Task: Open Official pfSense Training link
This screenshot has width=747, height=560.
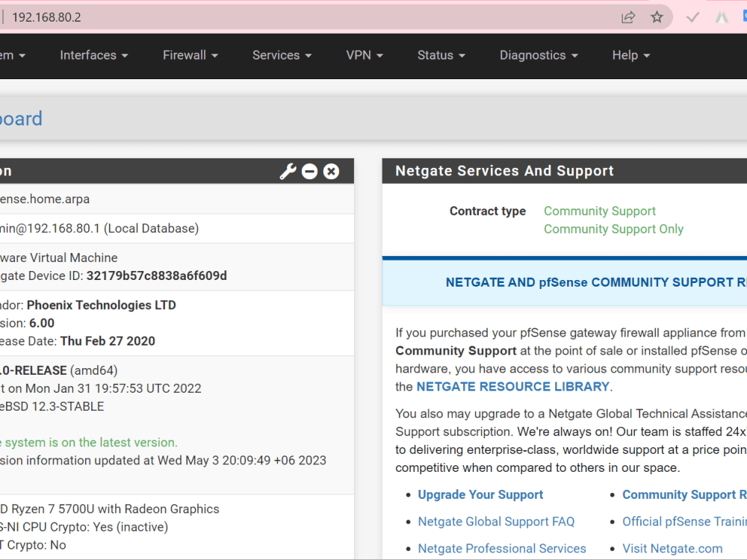Action: 684,522
